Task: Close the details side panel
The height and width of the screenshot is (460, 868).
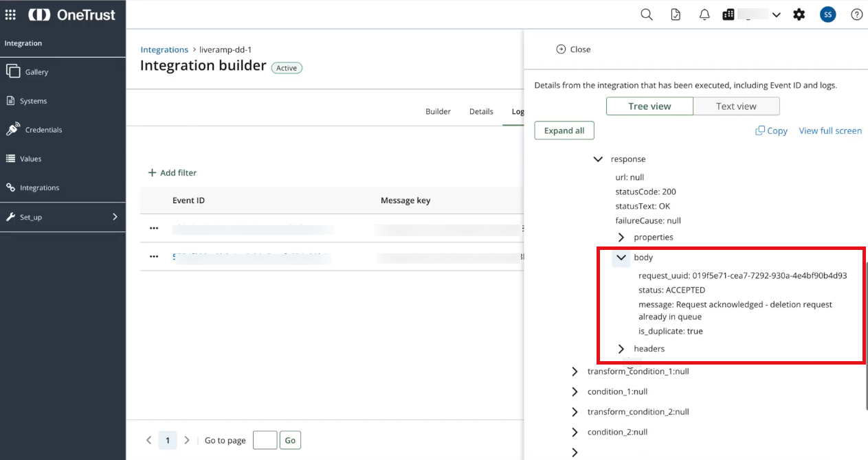Action: point(573,49)
